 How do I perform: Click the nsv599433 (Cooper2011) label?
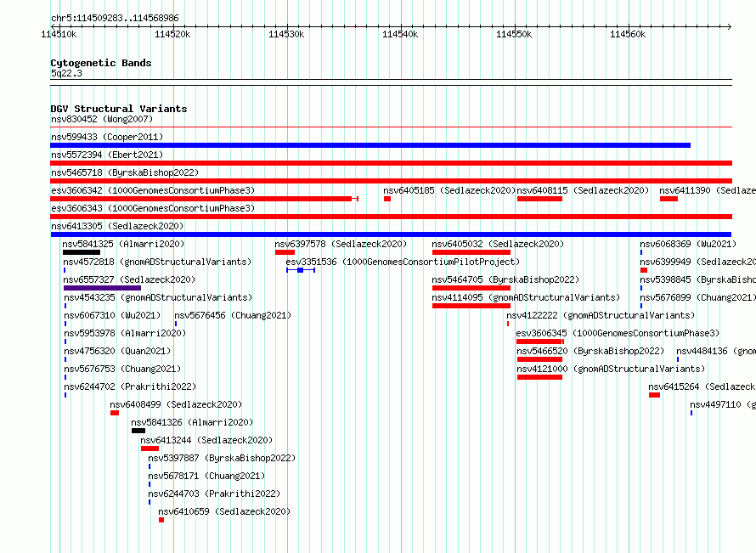(x=107, y=137)
